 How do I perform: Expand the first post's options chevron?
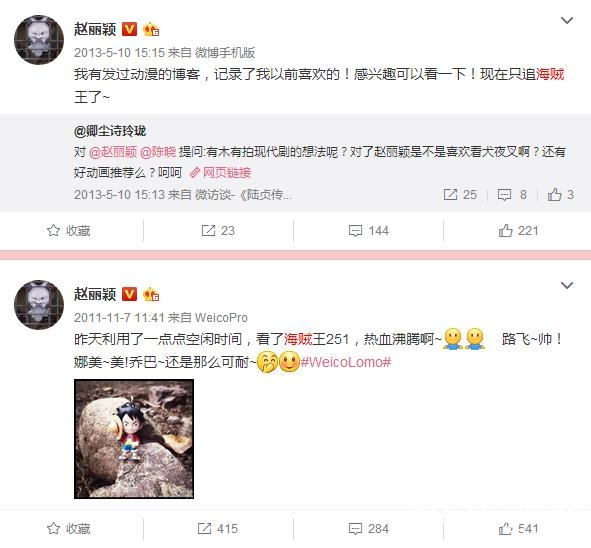567,20
